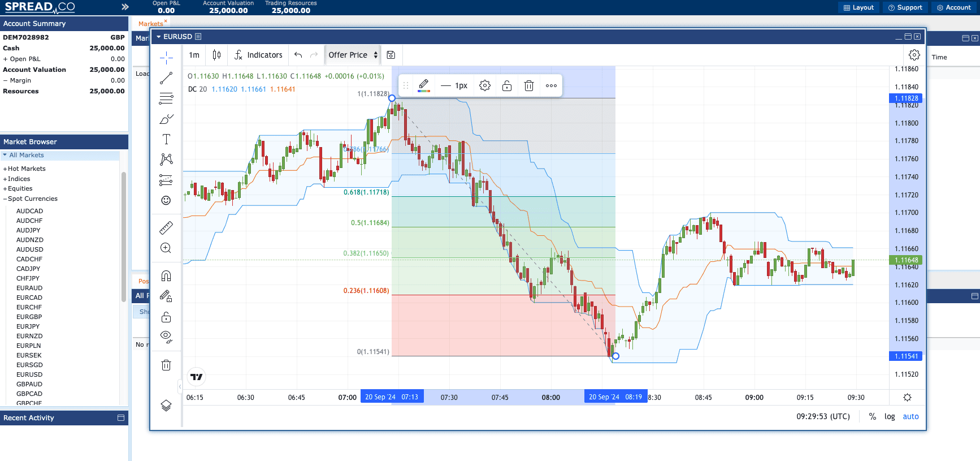980x461 pixels.
Task: Open time axis settings gear
Action: pyautogui.click(x=907, y=398)
